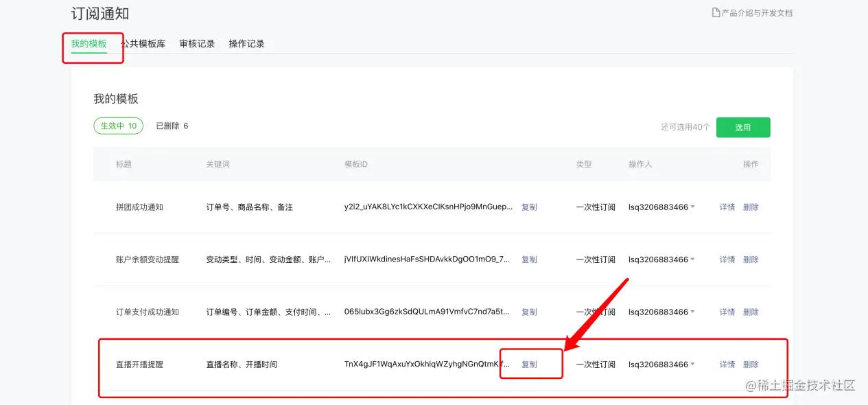The width and height of the screenshot is (868, 405).
Task: Switch to the 公共模板库 tab
Action: 143,44
